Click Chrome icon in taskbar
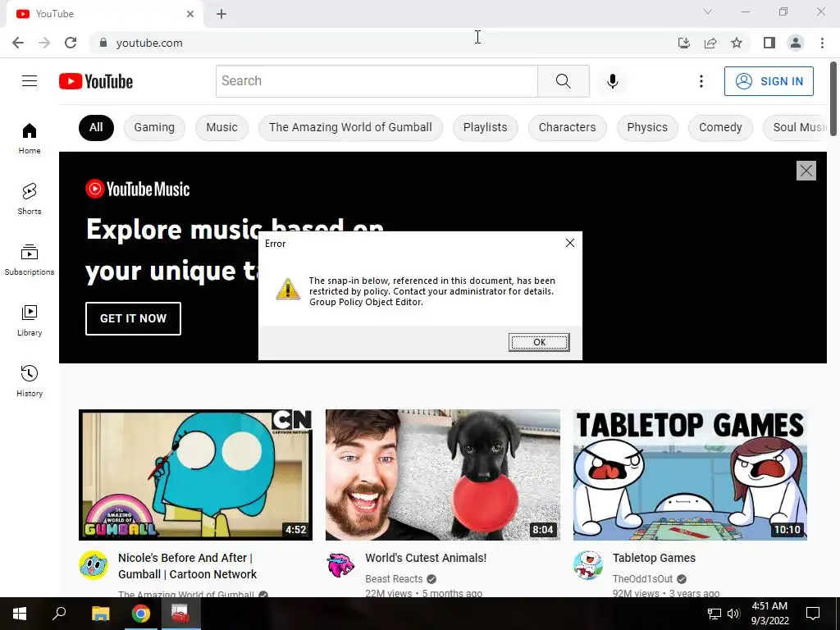The image size is (840, 630). pos(141,614)
